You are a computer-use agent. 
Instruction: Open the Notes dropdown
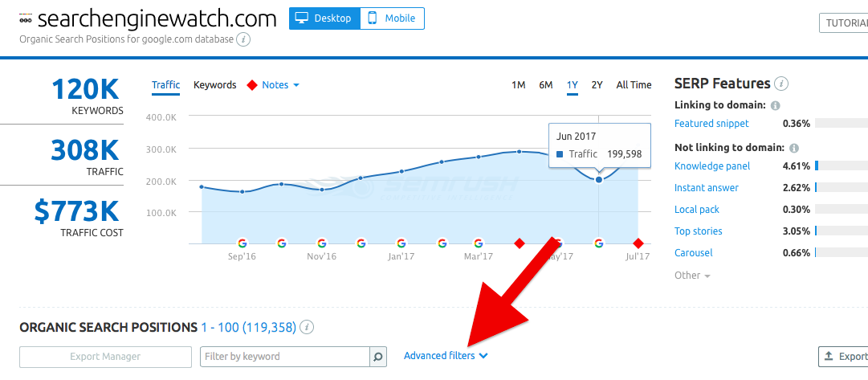274,84
